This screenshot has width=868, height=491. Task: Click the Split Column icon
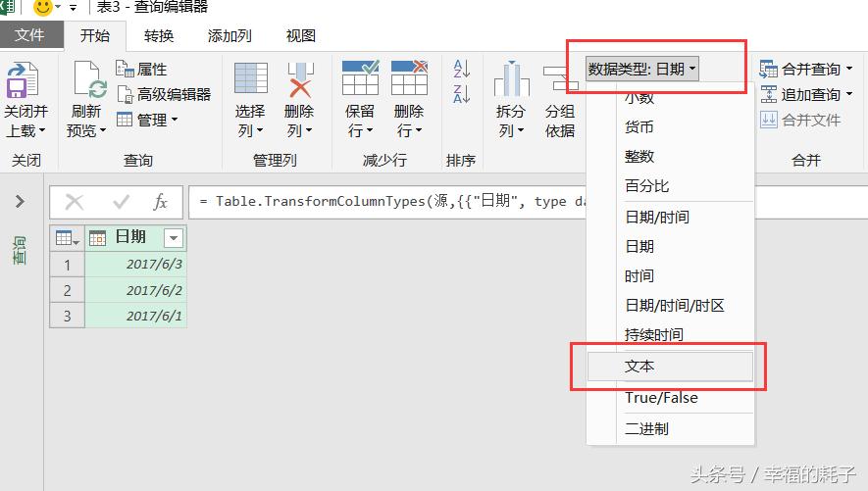pyautogui.click(x=512, y=79)
